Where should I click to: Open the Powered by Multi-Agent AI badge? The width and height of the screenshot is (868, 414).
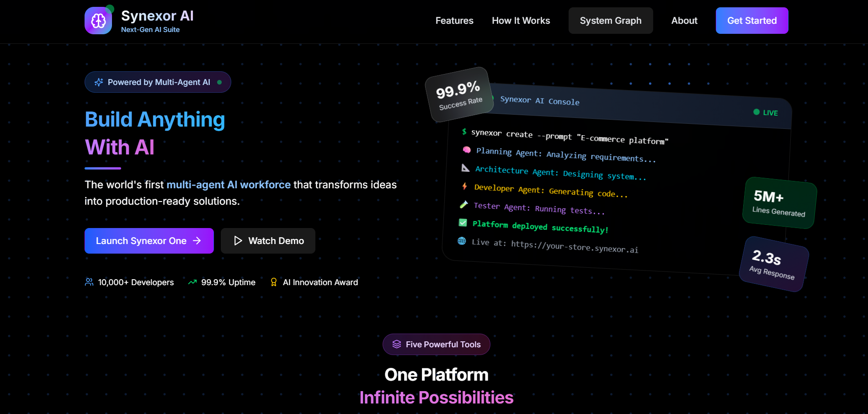click(x=158, y=82)
